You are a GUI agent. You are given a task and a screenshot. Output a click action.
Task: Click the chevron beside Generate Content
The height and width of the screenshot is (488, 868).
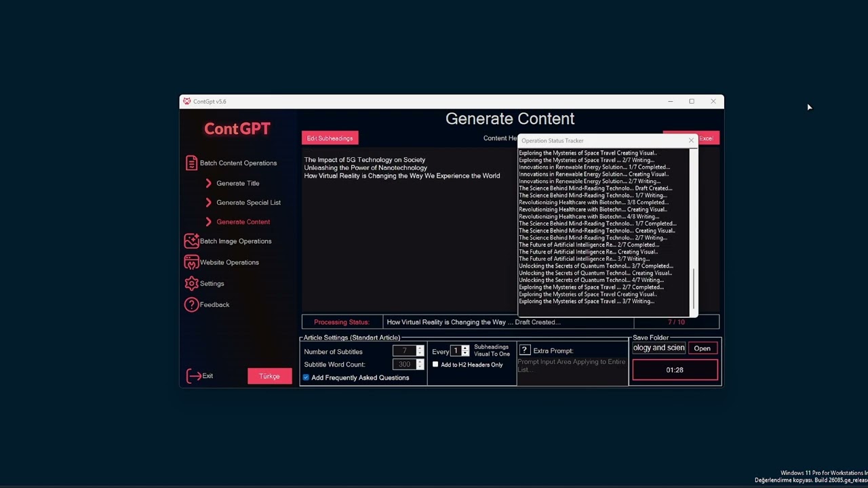pos(208,222)
